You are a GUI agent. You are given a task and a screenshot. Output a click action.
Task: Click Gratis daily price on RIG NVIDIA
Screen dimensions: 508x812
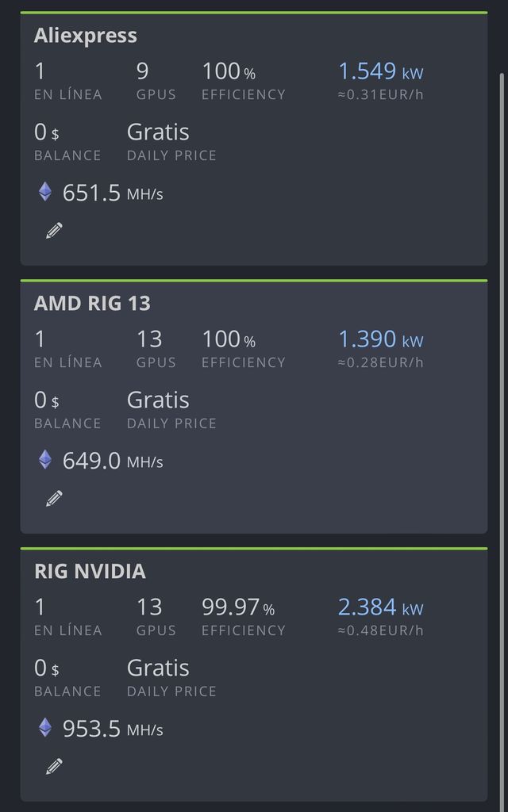[x=158, y=668]
